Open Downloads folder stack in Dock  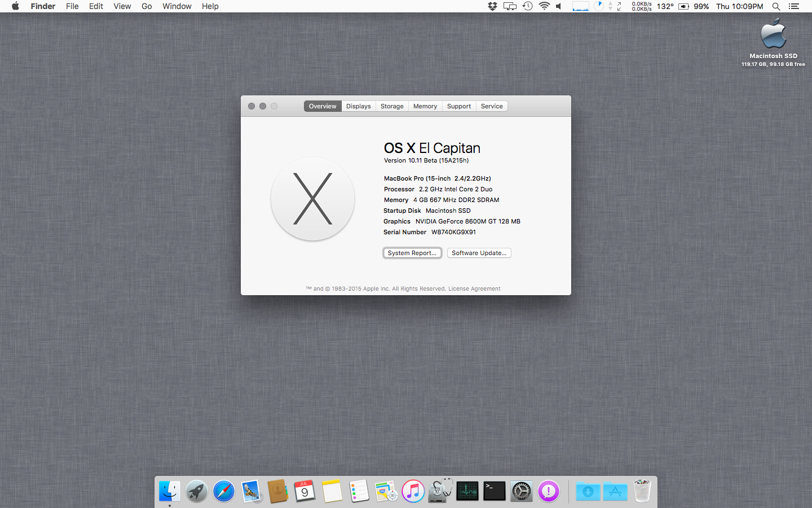[588, 491]
